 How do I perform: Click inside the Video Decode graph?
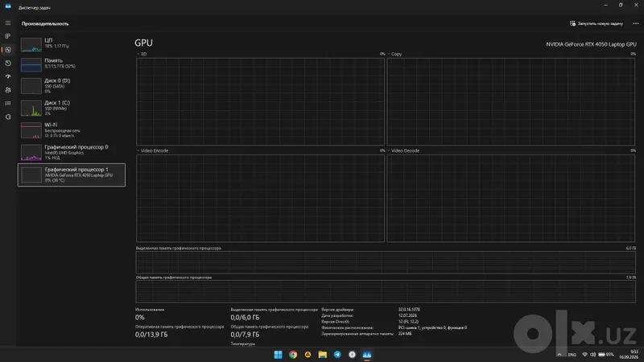coord(511,198)
